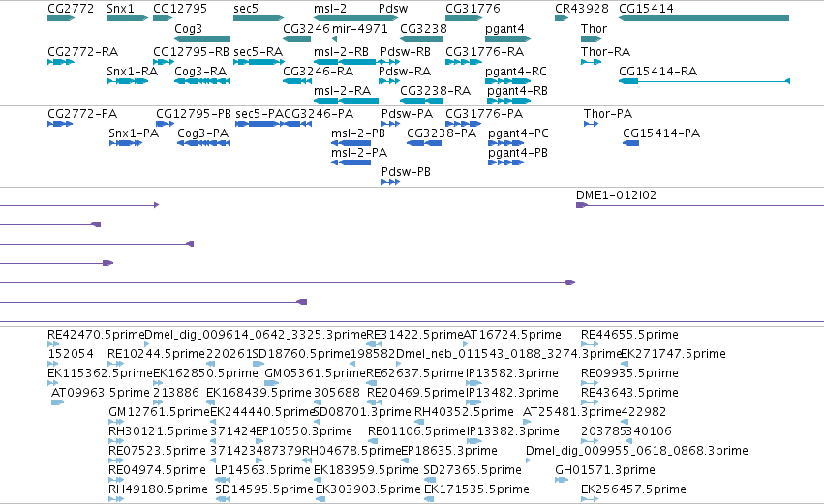Select the CG2772-PA protein glyph
Screen dimensions: 824x504
click(60, 124)
